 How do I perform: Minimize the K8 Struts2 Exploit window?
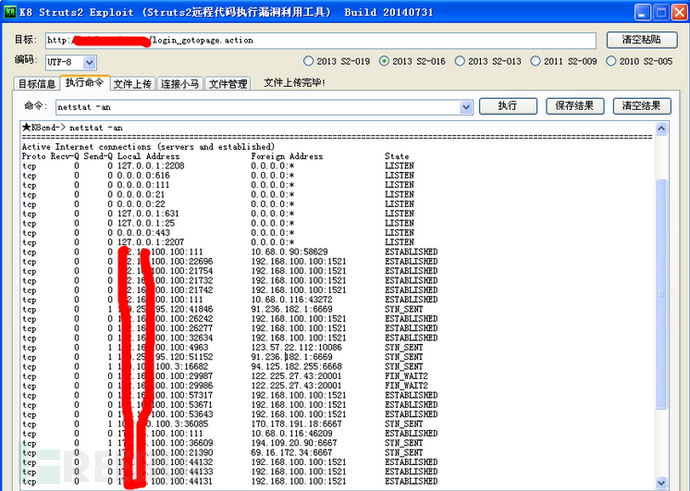point(642,12)
